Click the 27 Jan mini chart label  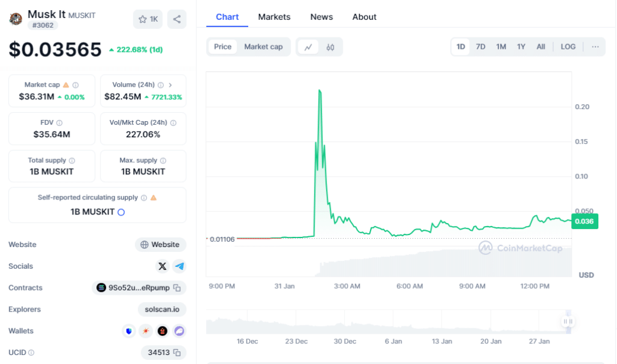tap(539, 341)
